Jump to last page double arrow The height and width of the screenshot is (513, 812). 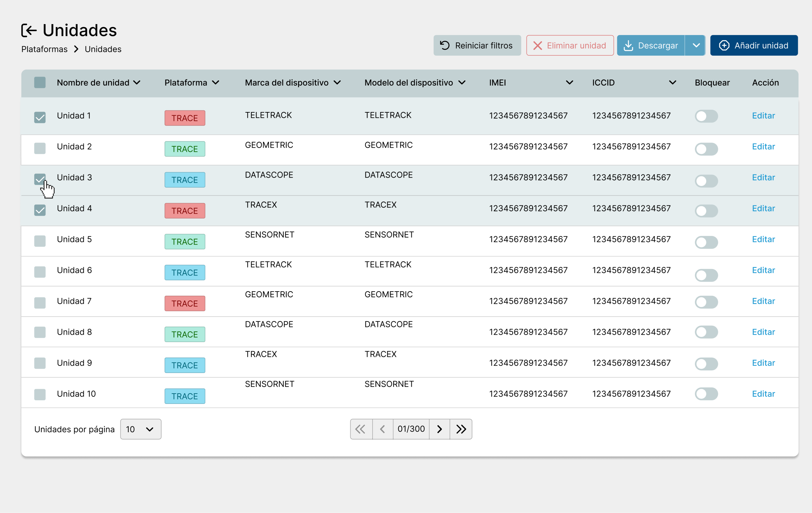pyautogui.click(x=461, y=429)
